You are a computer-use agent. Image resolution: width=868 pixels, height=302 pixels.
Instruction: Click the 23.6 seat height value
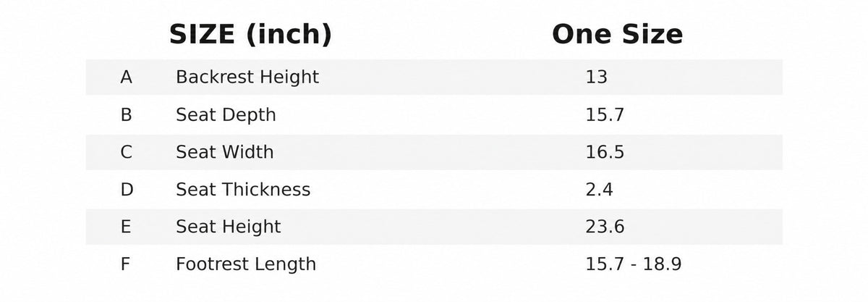pos(605,227)
